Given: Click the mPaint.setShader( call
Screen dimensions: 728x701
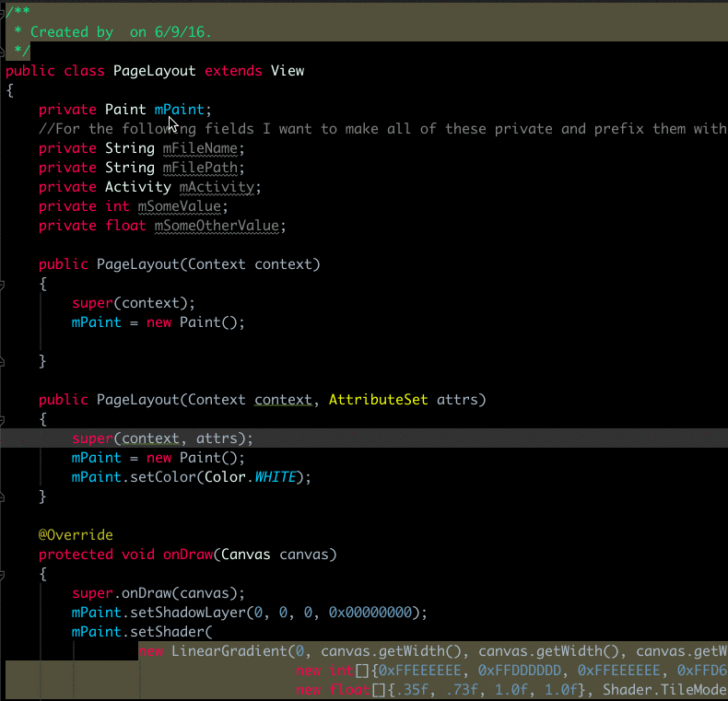Looking at the screenshot, I should 142,632.
